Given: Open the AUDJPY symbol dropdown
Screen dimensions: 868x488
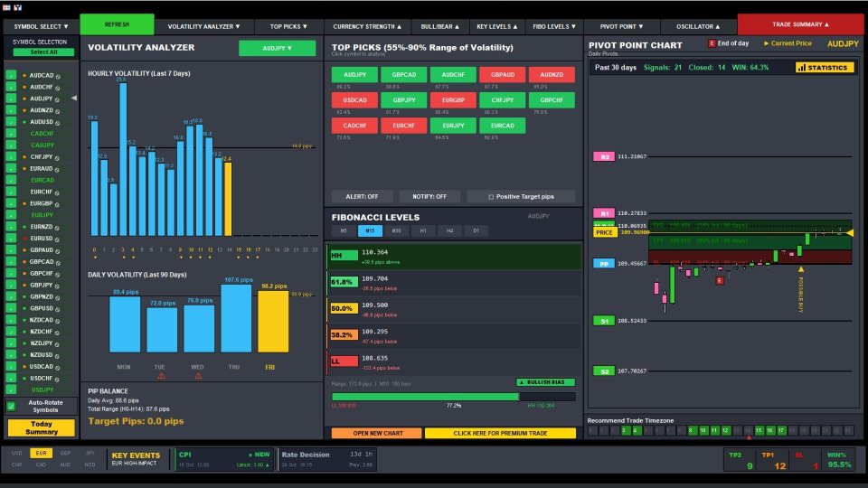Looking at the screenshot, I should point(277,48).
